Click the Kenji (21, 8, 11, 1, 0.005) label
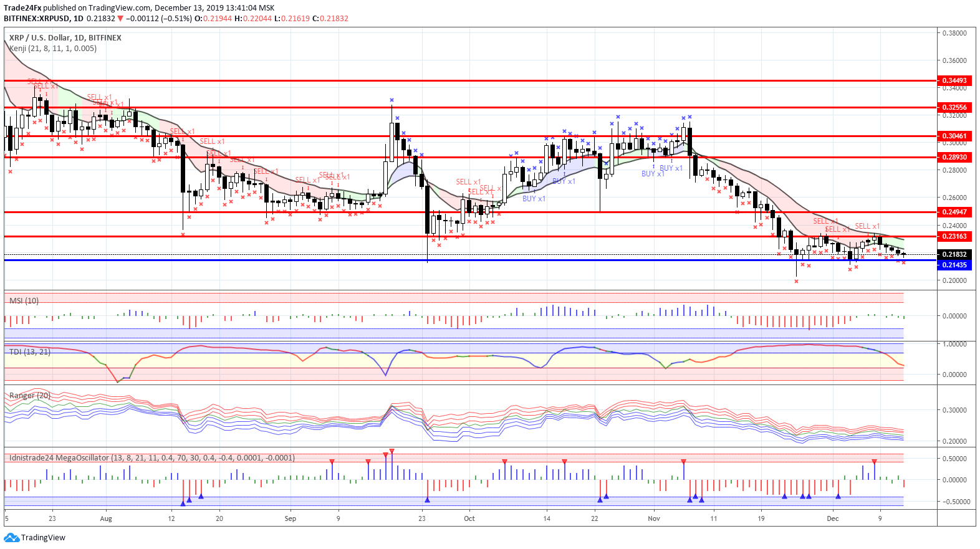This screenshot has height=549, width=980. [x=53, y=48]
